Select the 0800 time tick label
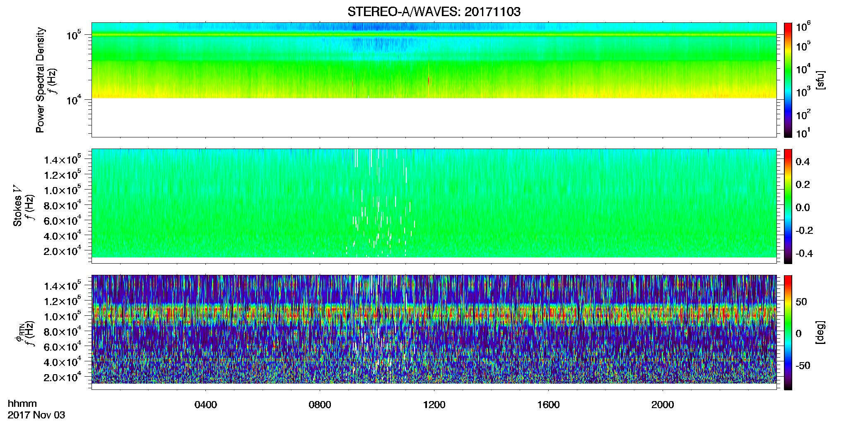This screenshot has height=447, width=868. [320, 405]
